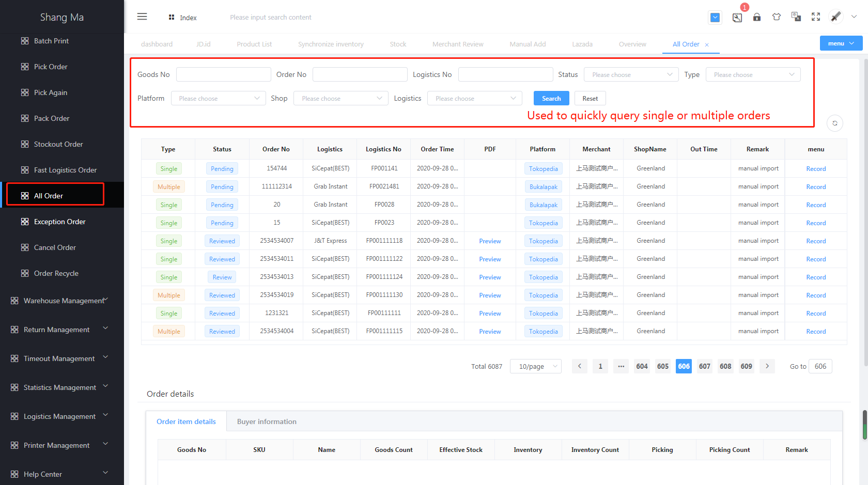Open the Logistics dropdown filter
The image size is (868, 485).
474,98
